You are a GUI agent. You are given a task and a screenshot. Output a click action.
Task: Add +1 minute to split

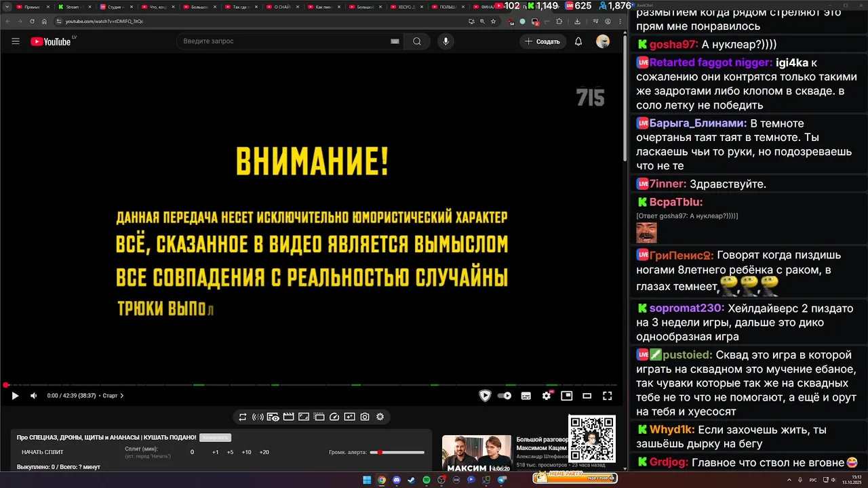tap(215, 452)
